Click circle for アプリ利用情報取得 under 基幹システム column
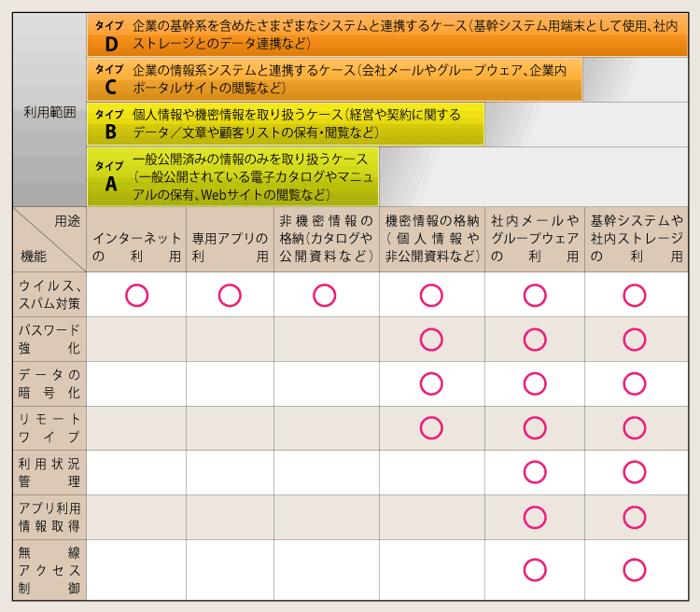 [635, 517]
